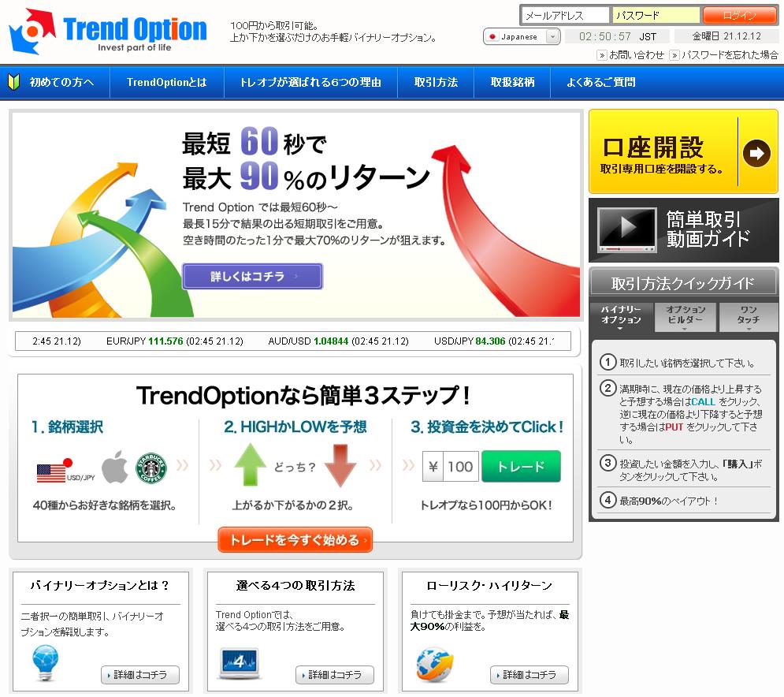784x697 pixels.
Task: Click the laptop chart icon under 選べる4つの取引方法
Action: click(240, 663)
